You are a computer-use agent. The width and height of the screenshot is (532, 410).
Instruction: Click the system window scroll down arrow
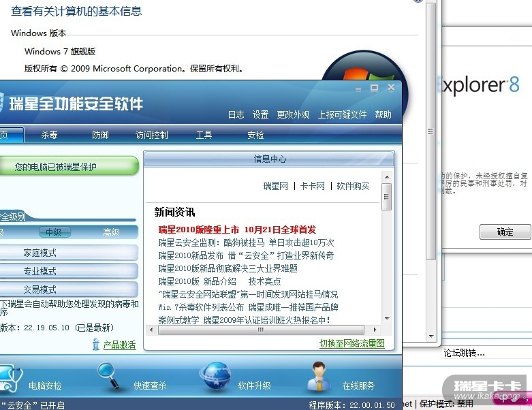tap(431, 336)
